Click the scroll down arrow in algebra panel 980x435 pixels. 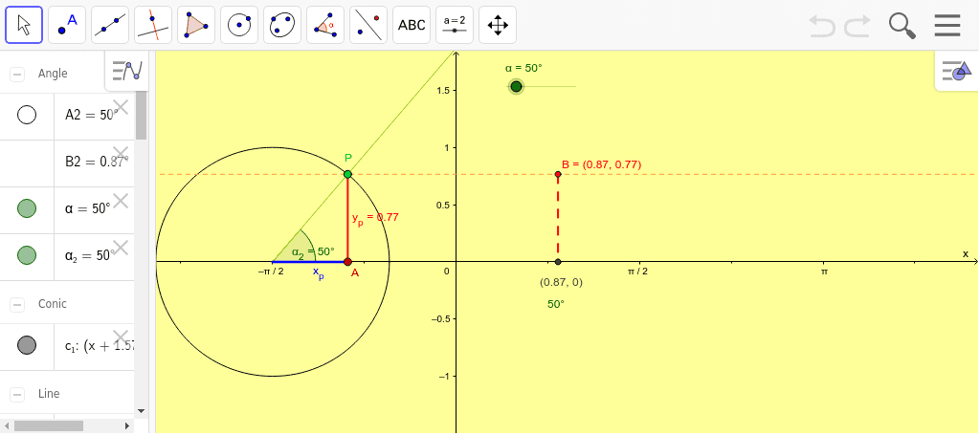(x=142, y=411)
